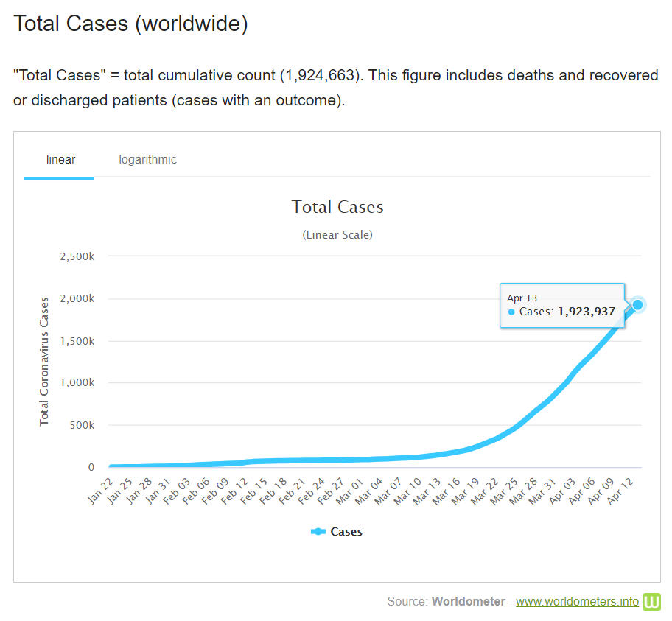Click the (Linear Scale) chart subtitle

click(337, 235)
